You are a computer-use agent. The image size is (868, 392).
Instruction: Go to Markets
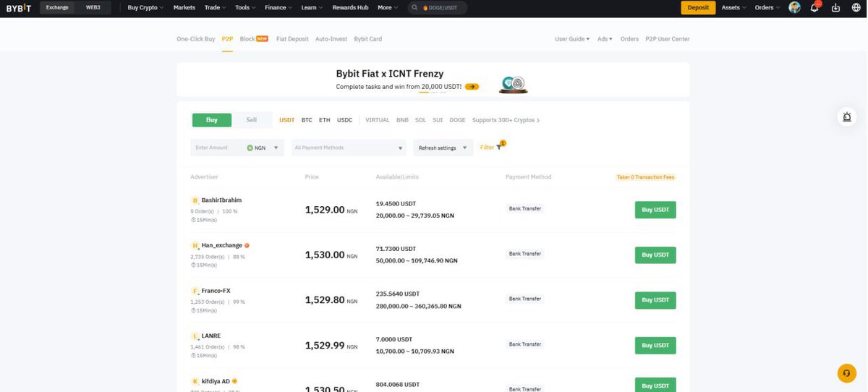click(184, 7)
